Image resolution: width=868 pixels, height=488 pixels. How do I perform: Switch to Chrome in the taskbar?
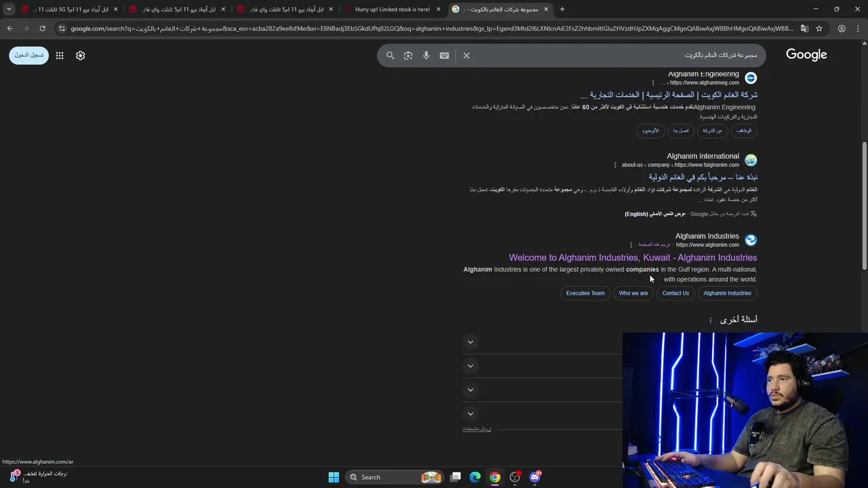495,477
